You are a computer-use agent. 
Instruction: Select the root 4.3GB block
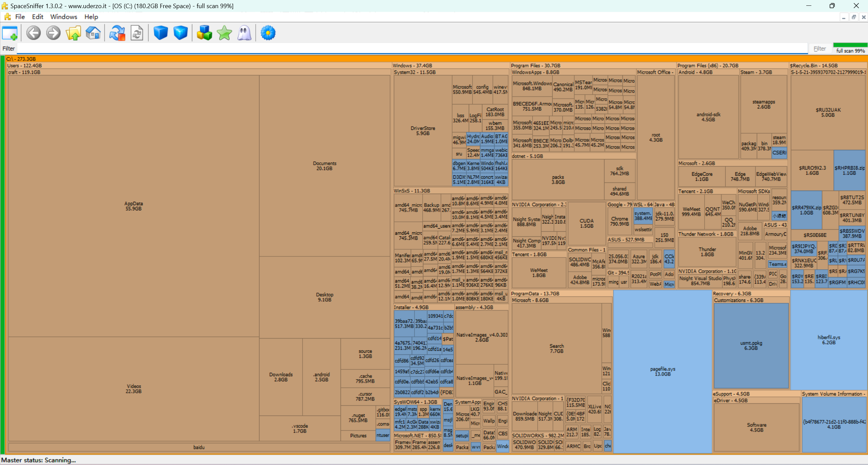tap(656, 137)
